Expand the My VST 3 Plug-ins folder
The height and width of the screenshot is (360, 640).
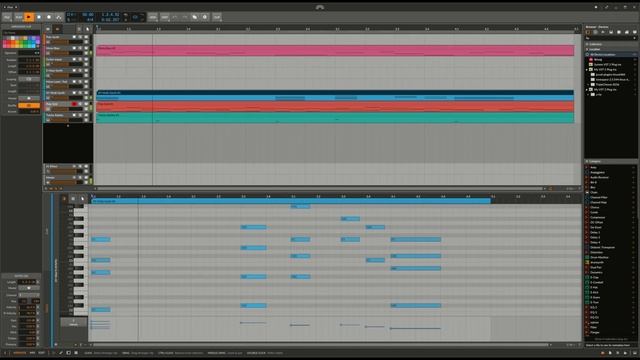coord(587,89)
